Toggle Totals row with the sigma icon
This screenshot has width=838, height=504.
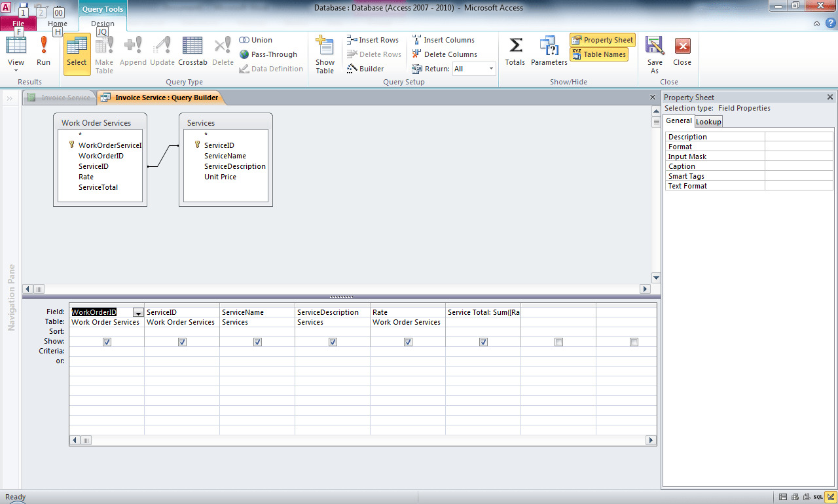pos(515,52)
